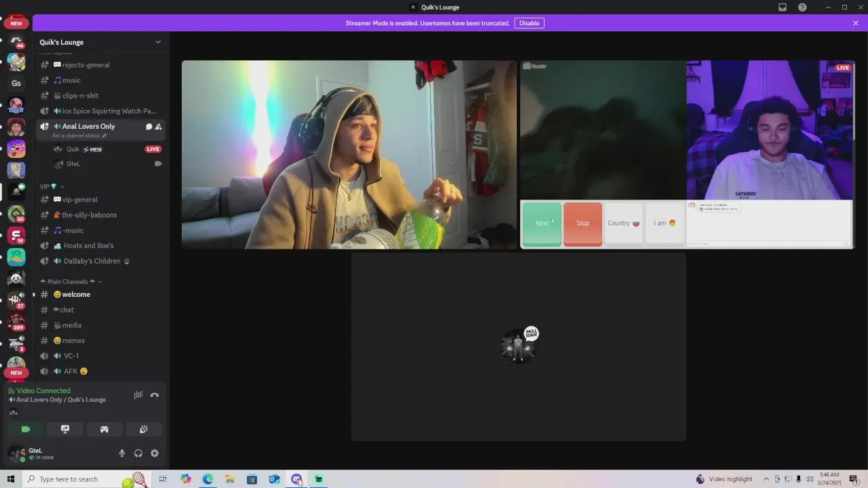
Task: Start an activity with the controller icon
Action: click(104, 429)
